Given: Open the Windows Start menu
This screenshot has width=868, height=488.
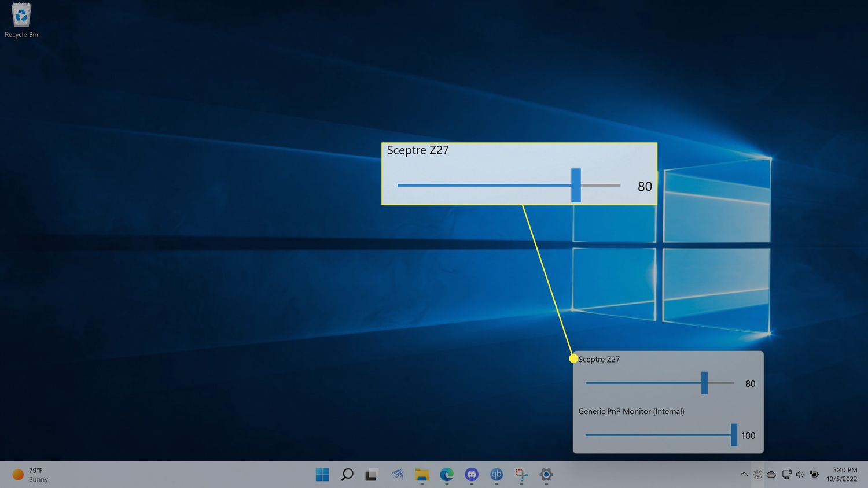Looking at the screenshot, I should click(322, 475).
